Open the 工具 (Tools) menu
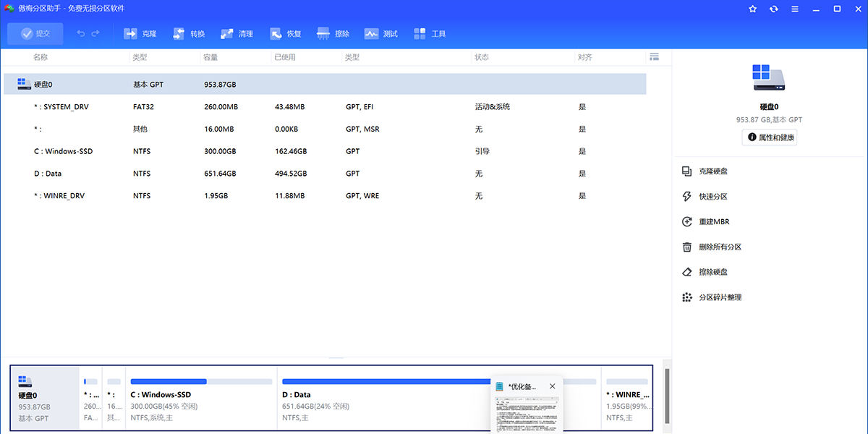The width and height of the screenshot is (868, 434). [x=430, y=34]
